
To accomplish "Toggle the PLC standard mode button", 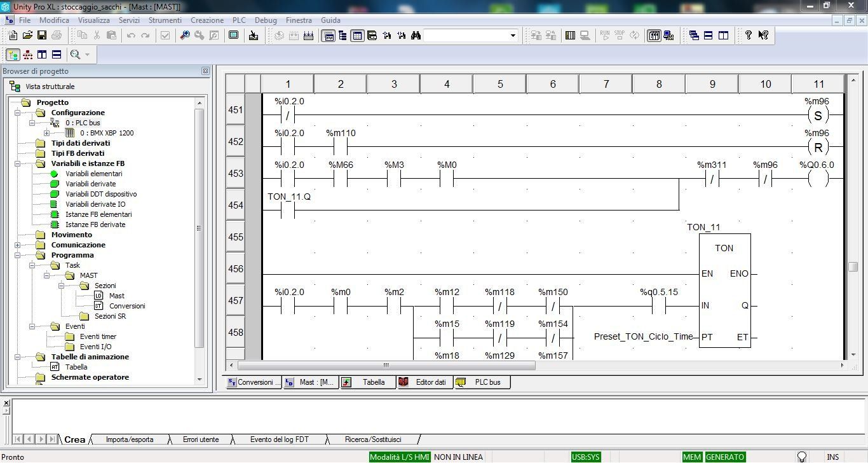I will tap(654, 36).
